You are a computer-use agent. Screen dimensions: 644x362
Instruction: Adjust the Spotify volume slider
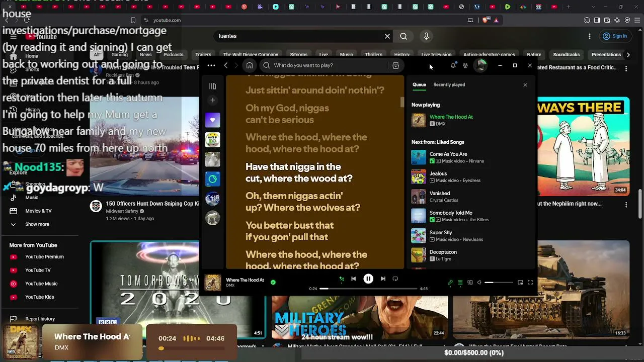[x=498, y=283]
